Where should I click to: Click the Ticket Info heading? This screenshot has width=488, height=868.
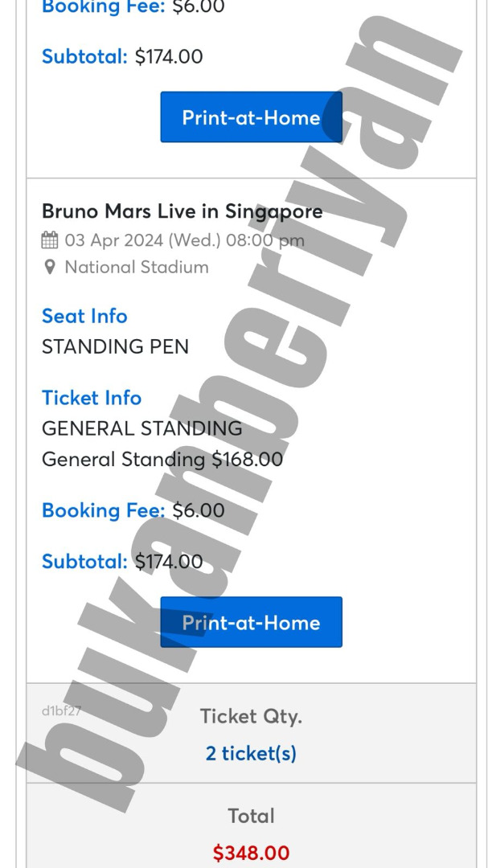tap(91, 398)
